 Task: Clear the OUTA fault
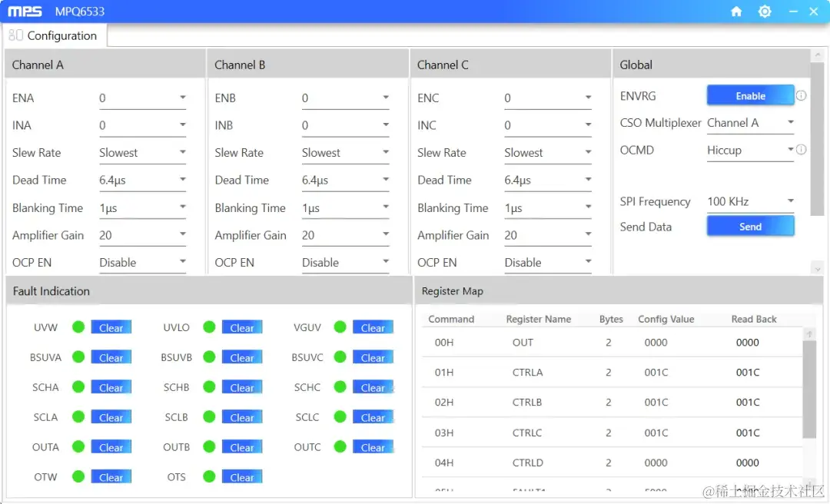click(111, 447)
